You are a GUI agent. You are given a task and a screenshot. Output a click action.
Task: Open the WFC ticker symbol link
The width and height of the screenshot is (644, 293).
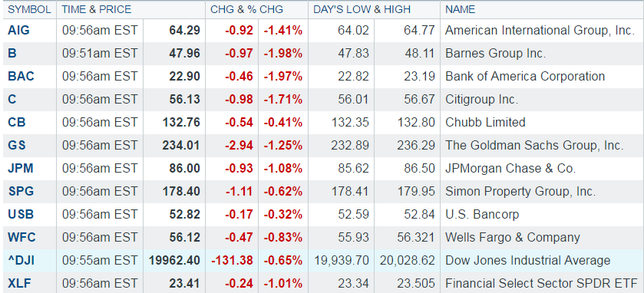pyautogui.click(x=21, y=237)
